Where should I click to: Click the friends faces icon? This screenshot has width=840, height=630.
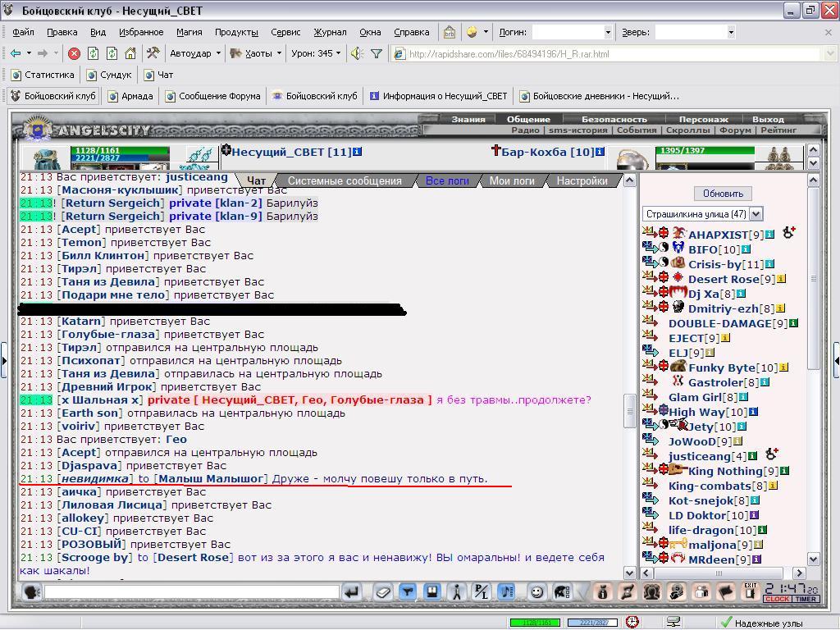(651, 592)
